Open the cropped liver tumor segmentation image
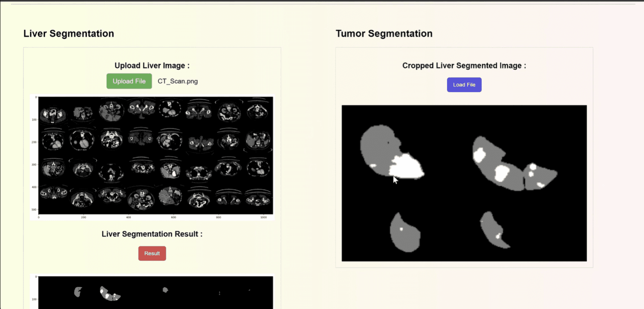Image resolution: width=644 pixels, height=309 pixels. [464, 183]
